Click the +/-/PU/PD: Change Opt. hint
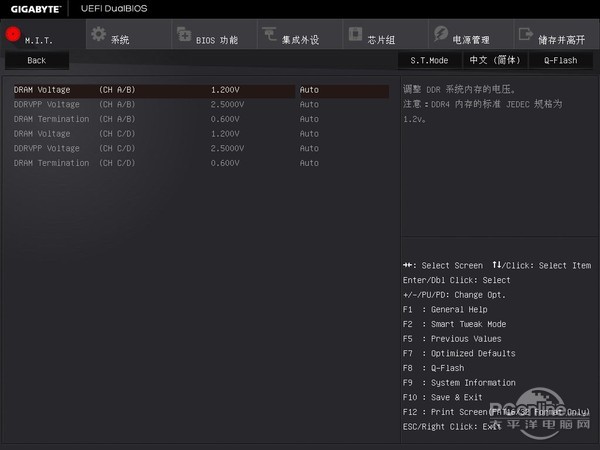This screenshot has width=600, height=450. (x=454, y=295)
